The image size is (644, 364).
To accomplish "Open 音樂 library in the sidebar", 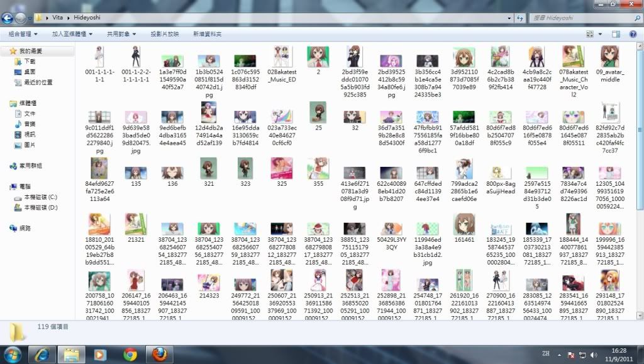I will pyautogui.click(x=30, y=124).
